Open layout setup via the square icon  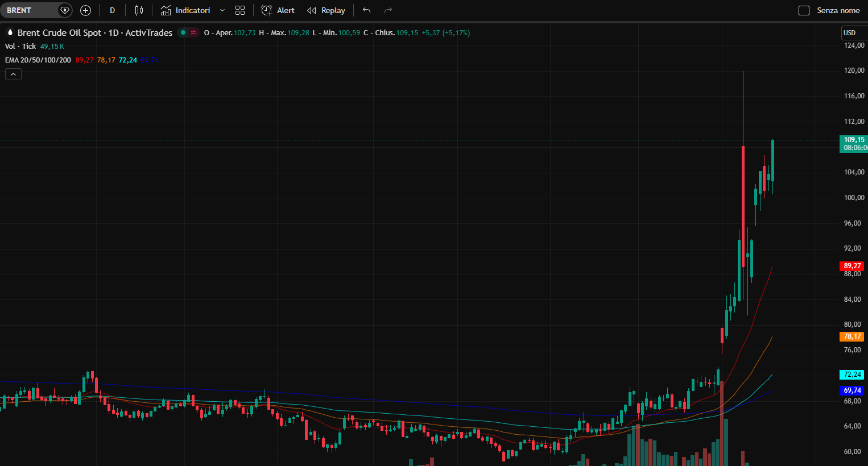(x=804, y=10)
